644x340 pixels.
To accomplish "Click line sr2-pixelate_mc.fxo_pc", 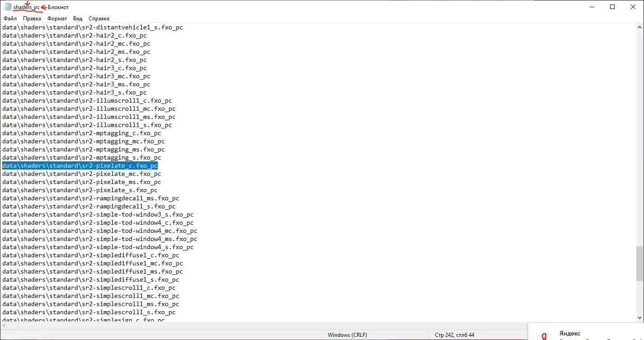I will (82, 174).
